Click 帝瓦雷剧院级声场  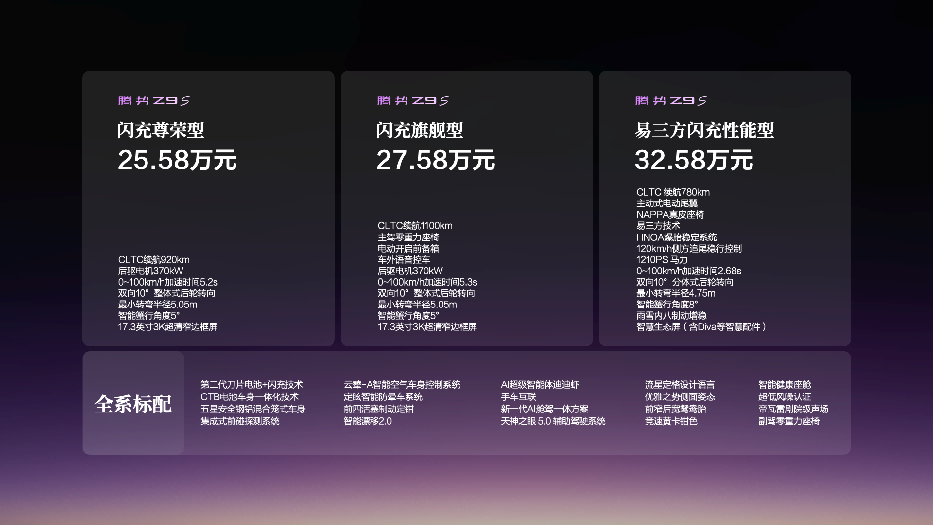click(x=793, y=409)
